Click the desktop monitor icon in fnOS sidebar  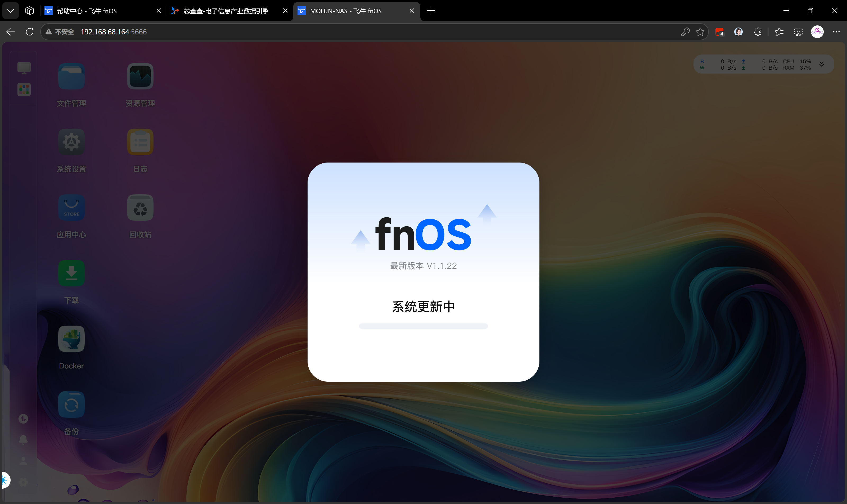pyautogui.click(x=24, y=68)
